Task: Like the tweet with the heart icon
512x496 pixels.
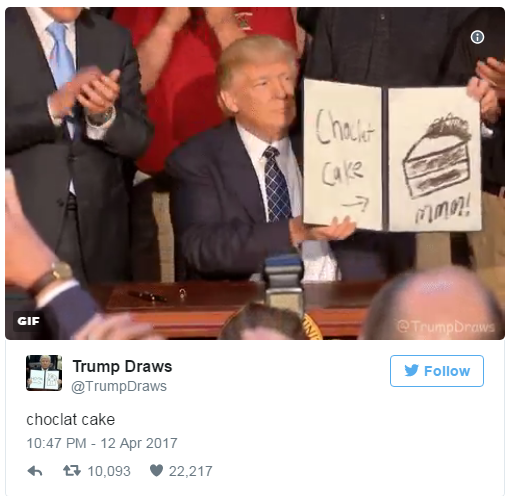Action: coord(156,470)
